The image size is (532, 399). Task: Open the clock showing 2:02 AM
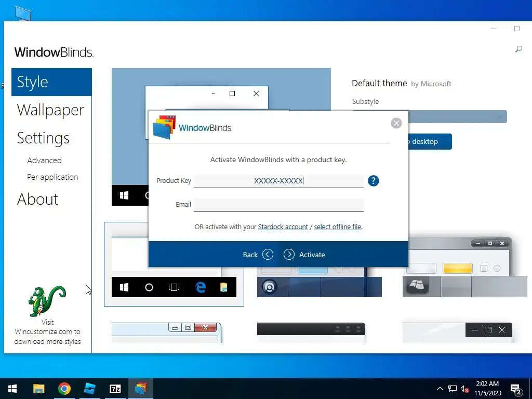pos(487,389)
